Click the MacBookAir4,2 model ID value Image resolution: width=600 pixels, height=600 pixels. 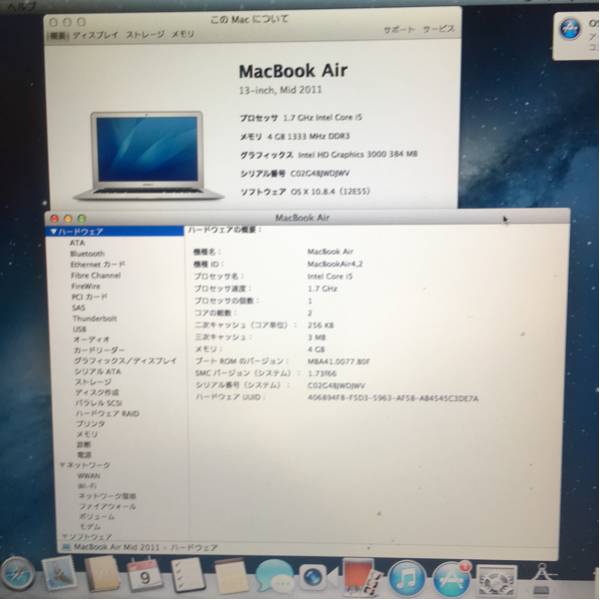(335, 264)
